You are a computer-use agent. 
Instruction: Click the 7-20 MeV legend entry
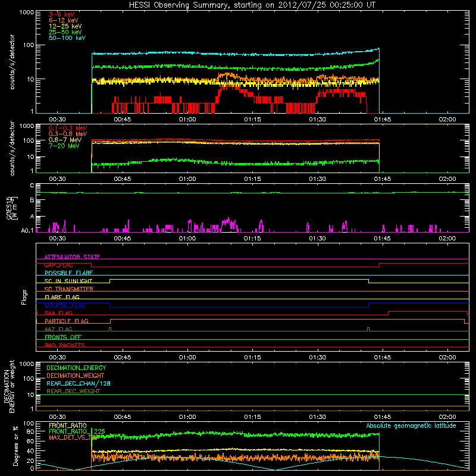[x=64, y=146]
